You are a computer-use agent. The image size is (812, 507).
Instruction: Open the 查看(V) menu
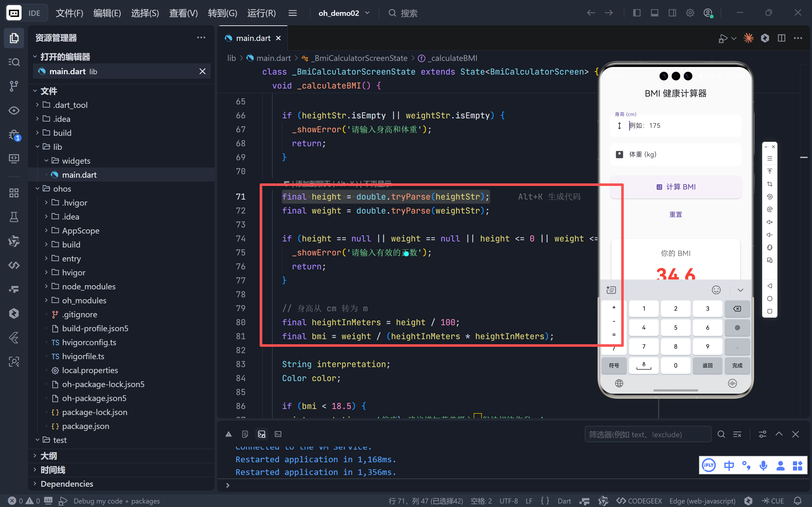pos(183,13)
